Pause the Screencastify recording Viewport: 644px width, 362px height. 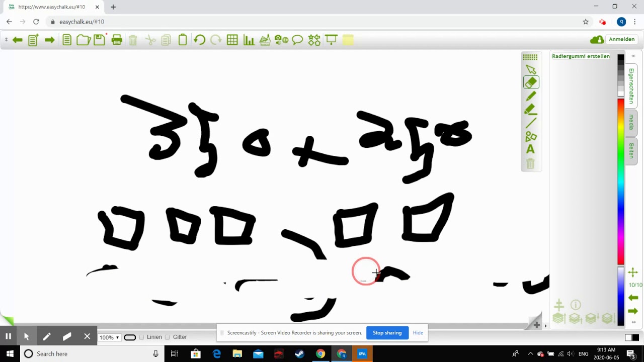tap(9, 336)
